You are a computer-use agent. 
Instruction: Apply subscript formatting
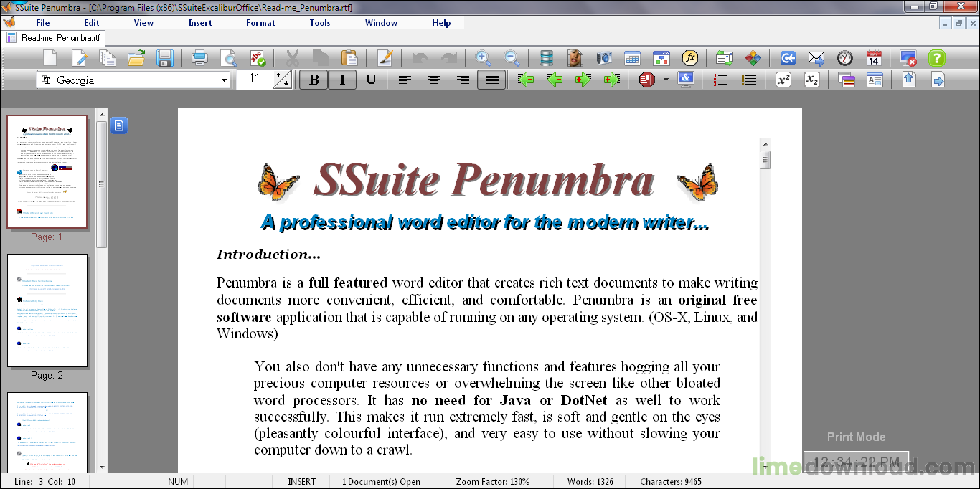point(812,80)
